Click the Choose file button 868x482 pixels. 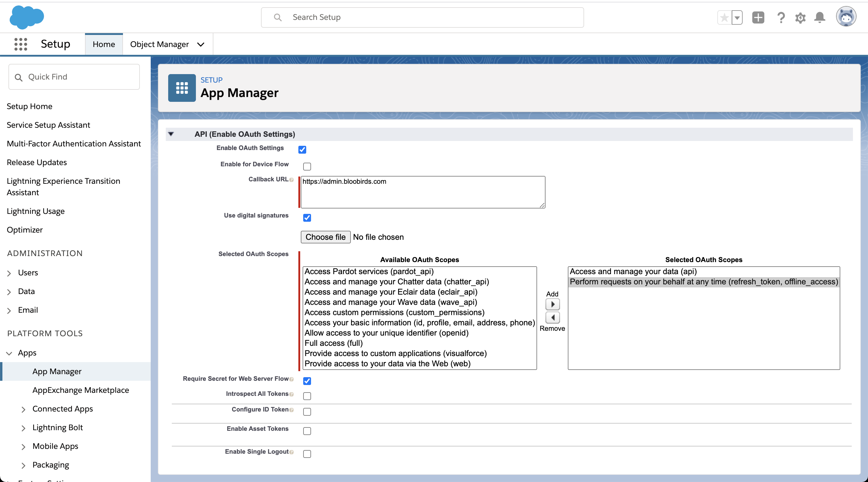[x=325, y=237]
